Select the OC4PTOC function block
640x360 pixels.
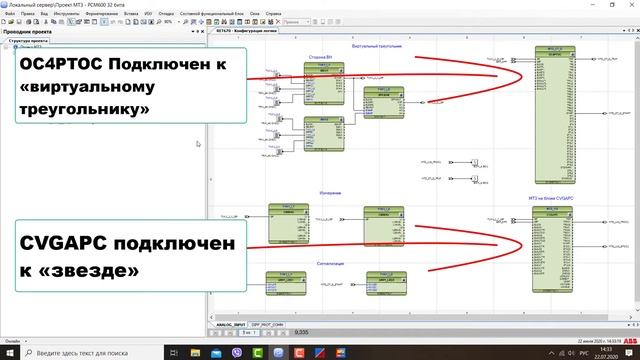pos(555,115)
